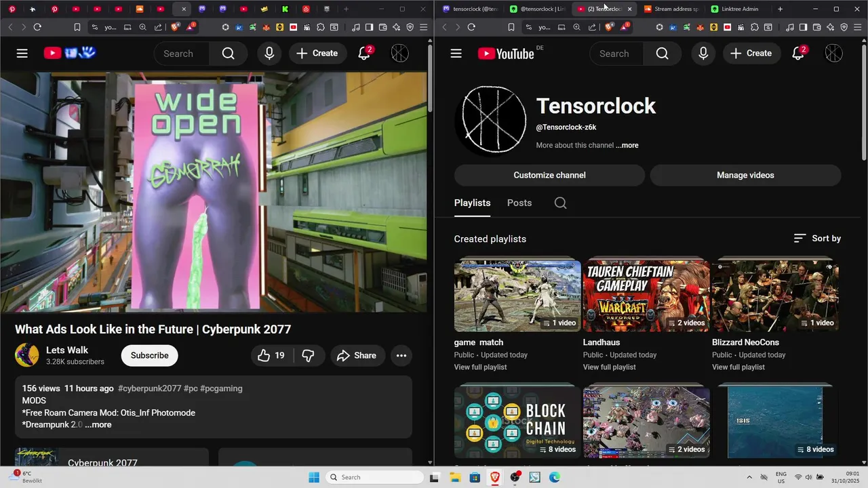Open the YouTube guide menu in the left window
Image resolution: width=868 pixels, height=488 pixels.
(22, 54)
